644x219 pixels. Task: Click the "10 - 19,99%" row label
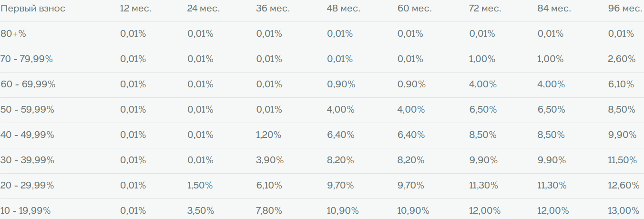[x=26, y=210]
